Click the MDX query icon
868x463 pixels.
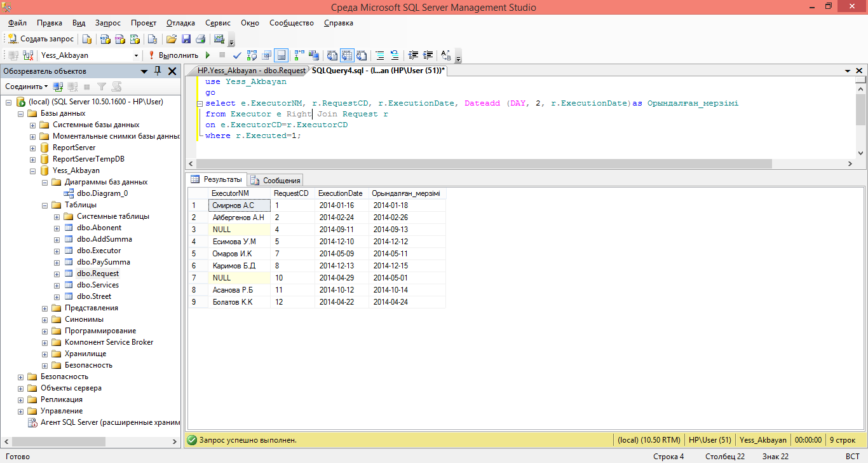tap(105, 39)
